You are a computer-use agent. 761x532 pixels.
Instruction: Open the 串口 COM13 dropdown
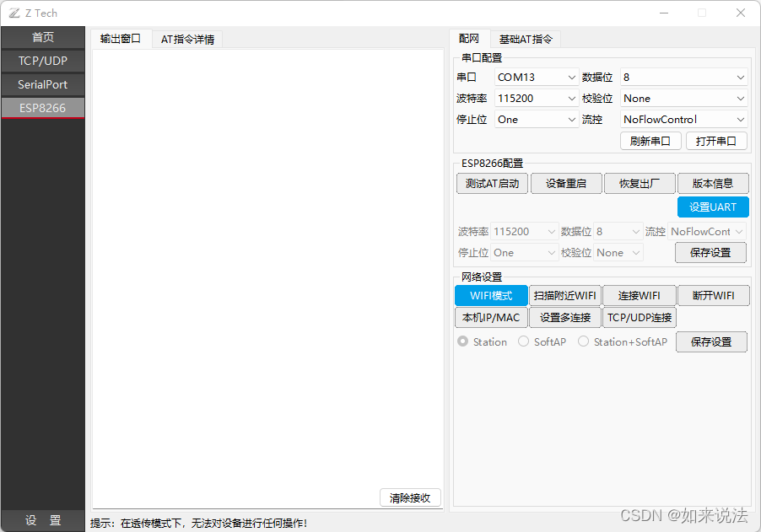click(536, 77)
